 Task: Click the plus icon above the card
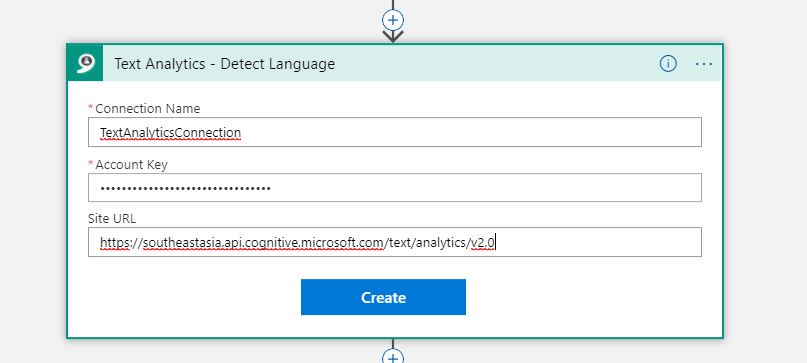393,20
